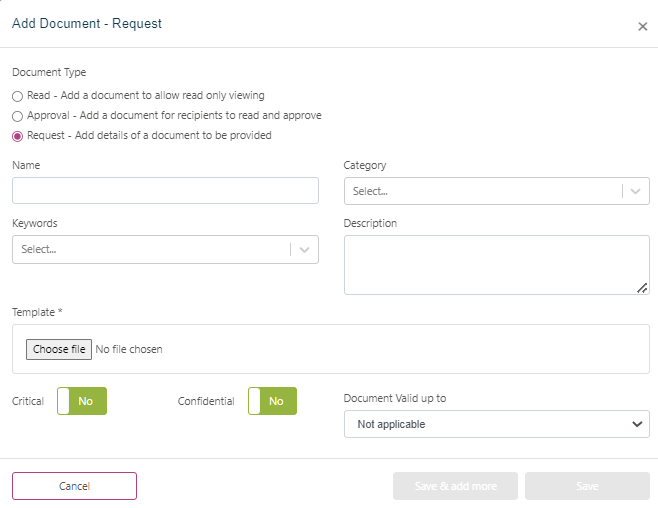
Task: Select the Read document type radio
Action: (x=17, y=96)
